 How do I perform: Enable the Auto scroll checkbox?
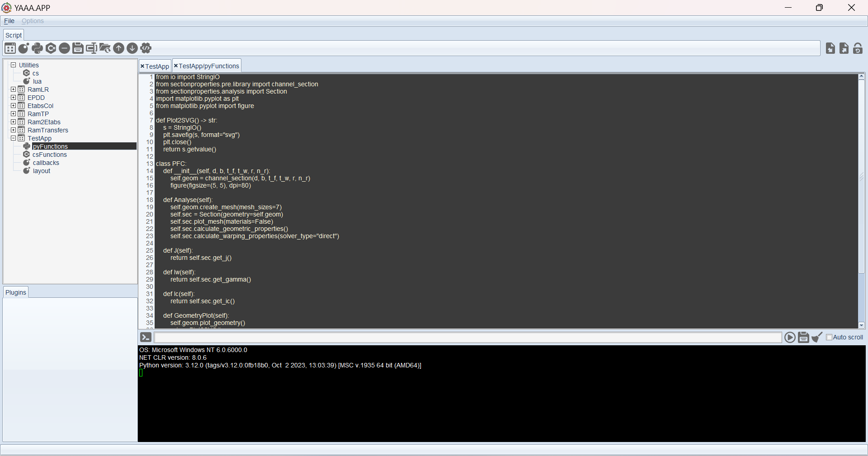pyautogui.click(x=829, y=337)
